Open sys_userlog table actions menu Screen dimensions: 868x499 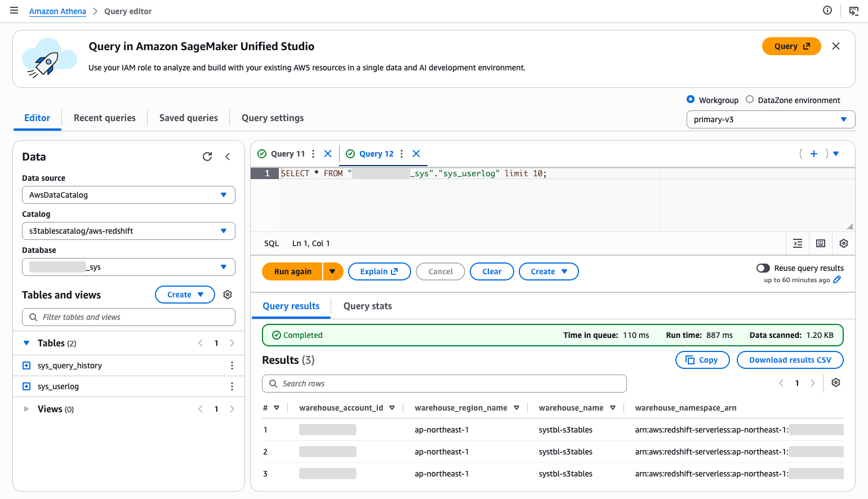coord(232,386)
